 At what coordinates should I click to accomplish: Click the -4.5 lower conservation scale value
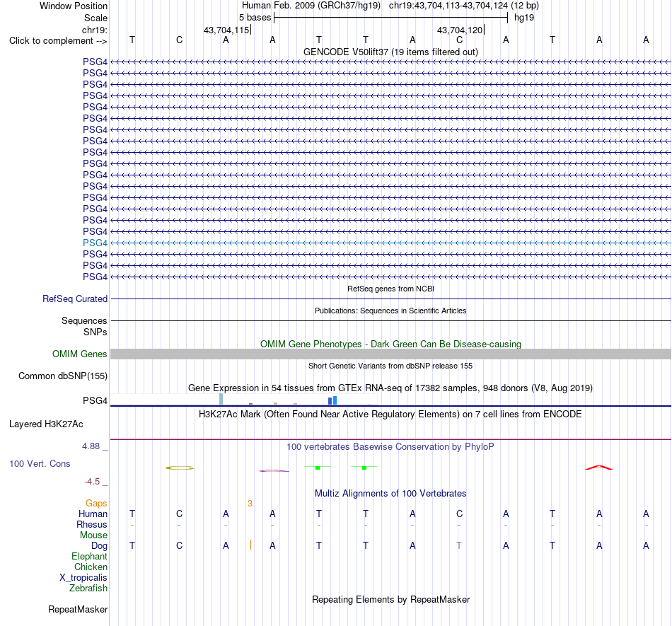coord(92,482)
